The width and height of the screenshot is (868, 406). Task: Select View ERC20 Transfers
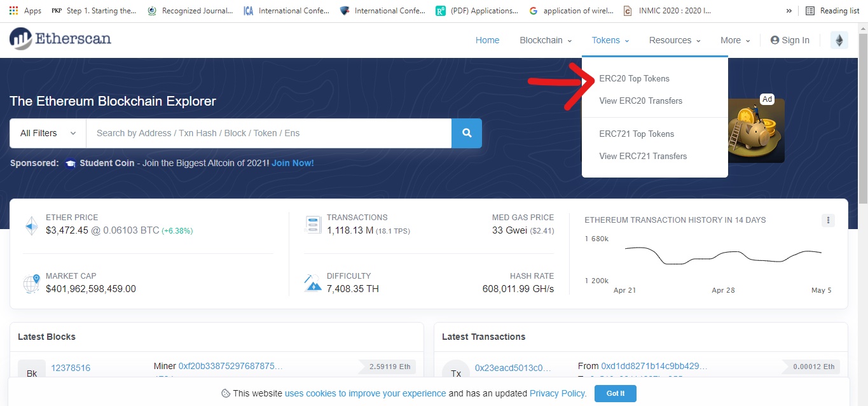640,101
